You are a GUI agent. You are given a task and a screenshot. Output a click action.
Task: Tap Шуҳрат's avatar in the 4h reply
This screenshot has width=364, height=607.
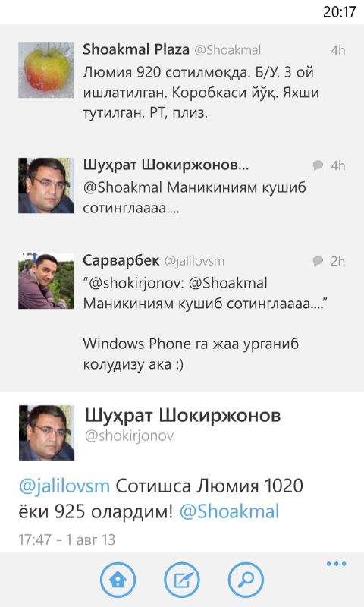[x=45, y=185]
